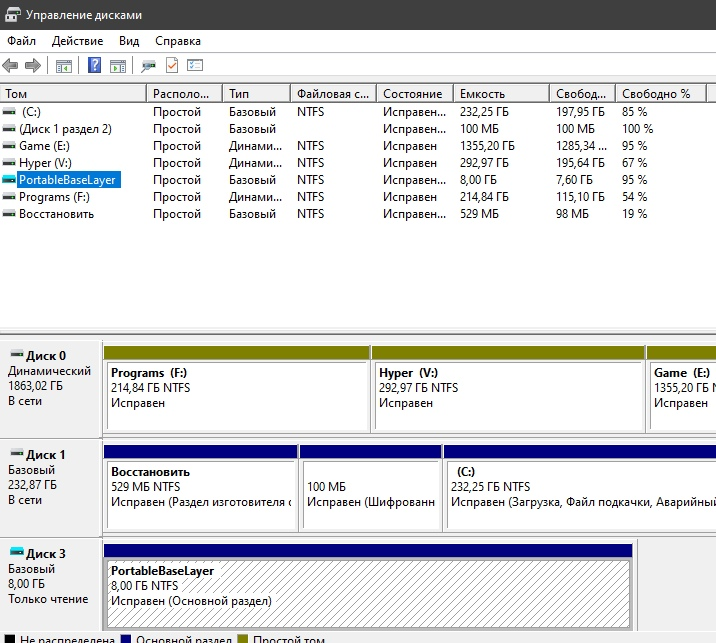Screen dimensions: 716x643
Task: Click the drive icon beside Programs (F:)
Action: click(x=9, y=197)
